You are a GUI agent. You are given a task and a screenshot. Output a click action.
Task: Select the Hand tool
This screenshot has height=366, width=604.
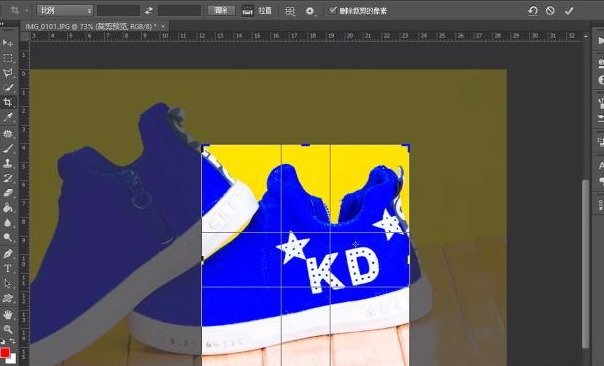(x=7, y=314)
